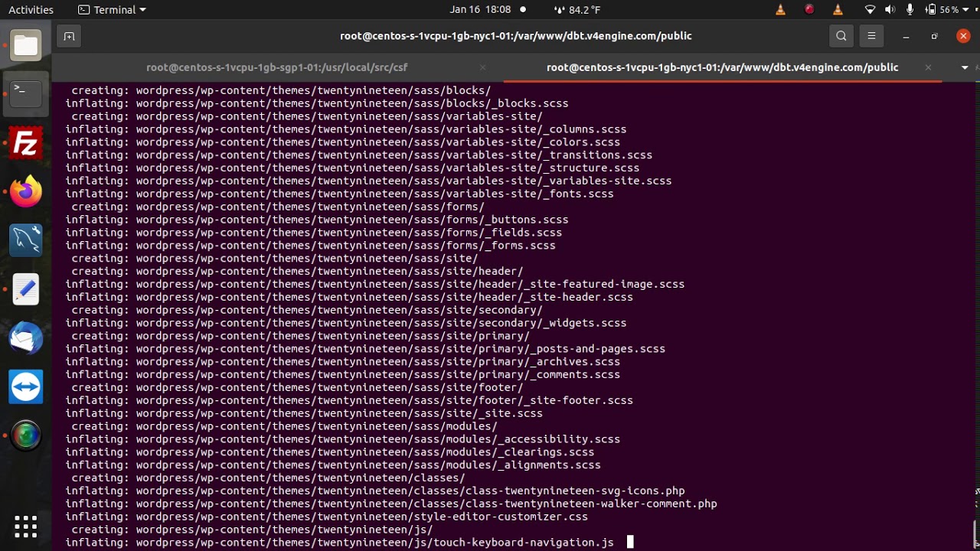The width and height of the screenshot is (980, 551).
Task: Click the line with _clearings.scss
Action: coord(330,452)
